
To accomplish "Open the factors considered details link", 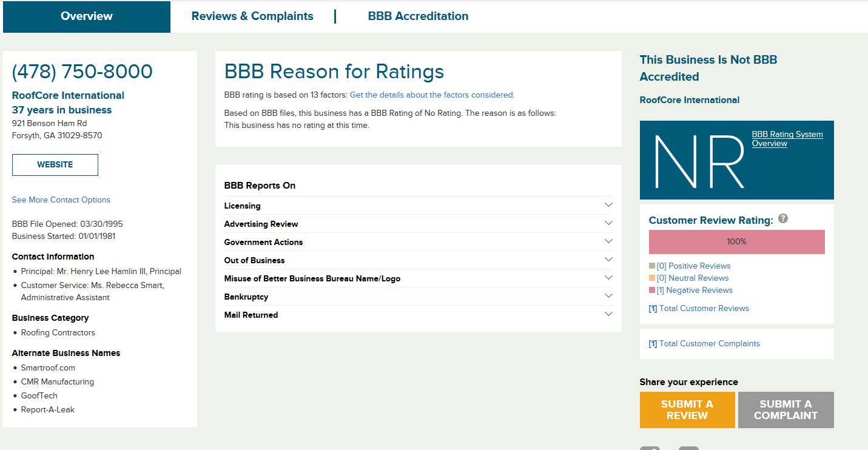I will (432, 95).
